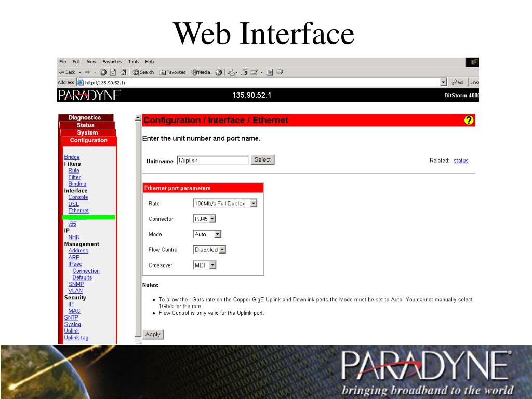Viewport: 532px width, 399px height.
Task: Open the Mode dropdown showing Auto
Action: pyautogui.click(x=207, y=234)
